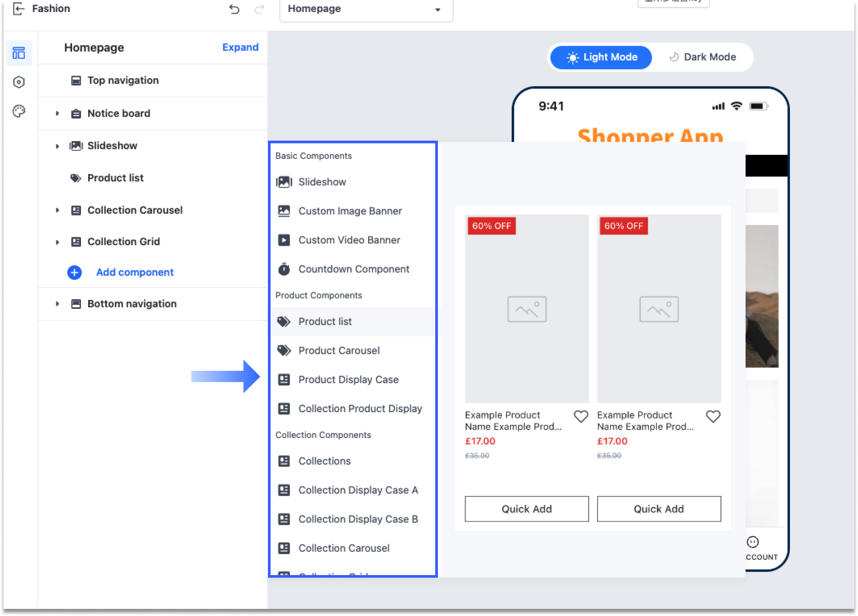Click the first product image placeholder
Screen dimensions: 858x616
click(x=527, y=309)
